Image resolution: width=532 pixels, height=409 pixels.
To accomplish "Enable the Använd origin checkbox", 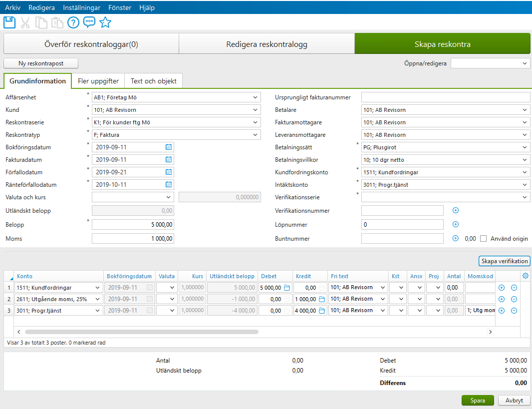I will point(483,238).
